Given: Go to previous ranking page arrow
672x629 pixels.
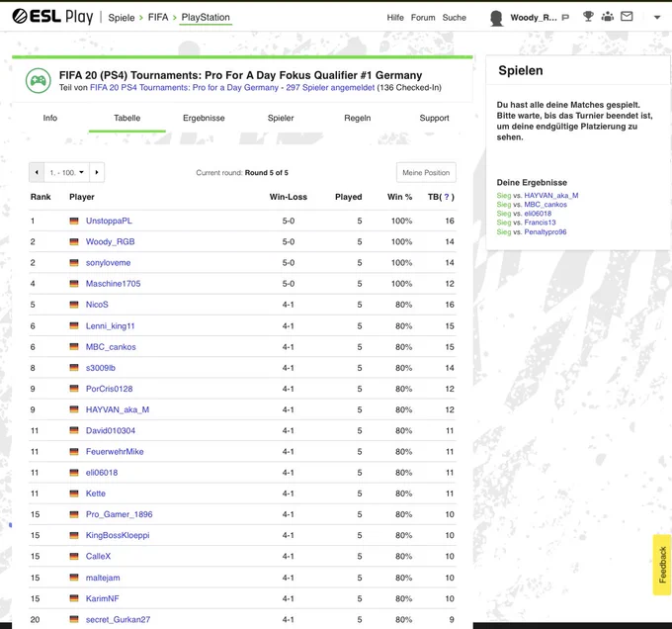Looking at the screenshot, I should pos(37,172).
